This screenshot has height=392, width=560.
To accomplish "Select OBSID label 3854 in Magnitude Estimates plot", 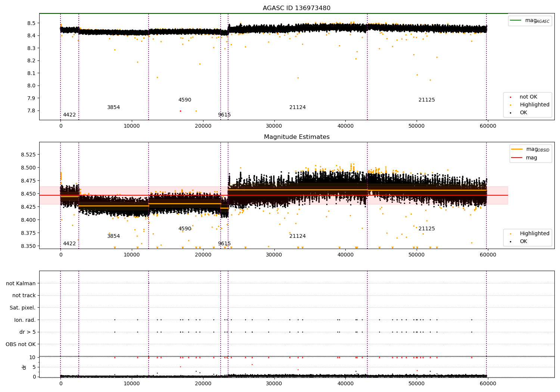I will pyautogui.click(x=113, y=236).
